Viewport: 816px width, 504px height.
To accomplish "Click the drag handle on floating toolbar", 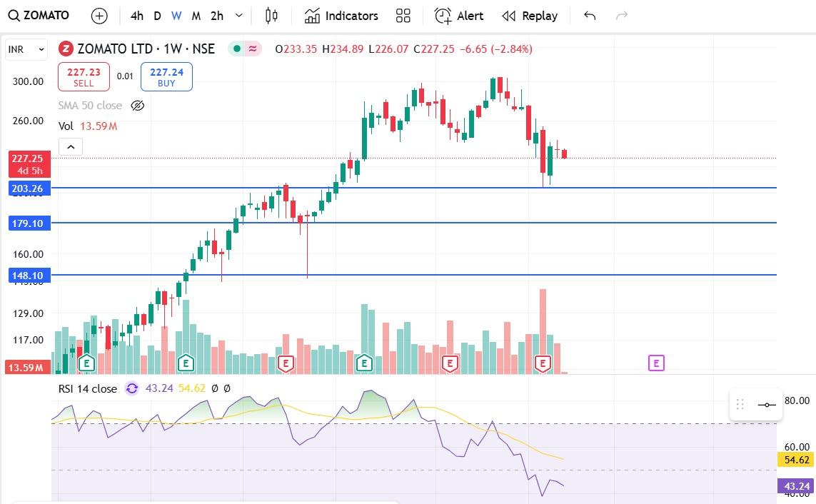I will [x=740, y=404].
